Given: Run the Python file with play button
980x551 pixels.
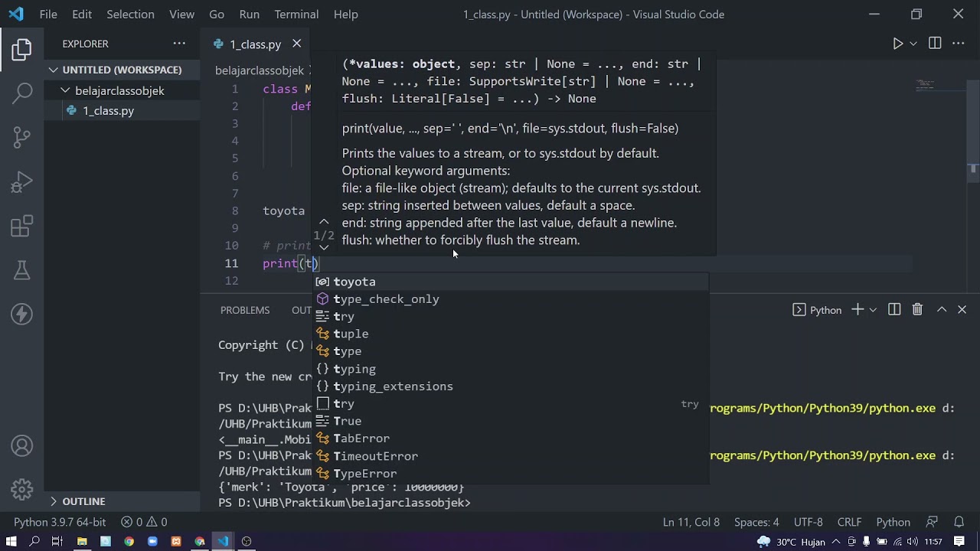Looking at the screenshot, I should pos(898,44).
